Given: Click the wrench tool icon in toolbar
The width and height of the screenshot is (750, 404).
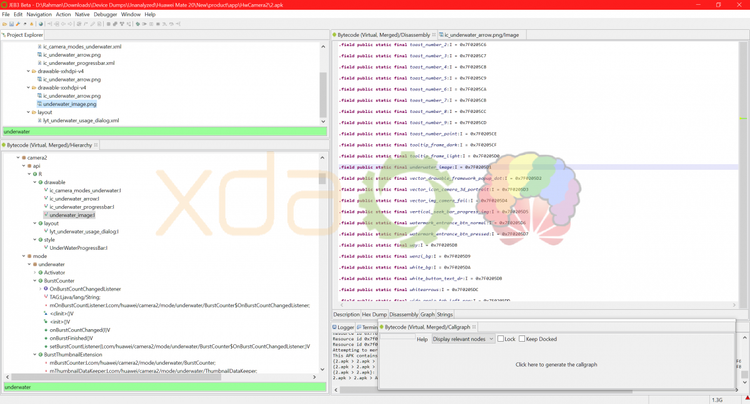Looking at the screenshot, I should pyautogui.click(x=18, y=24).
